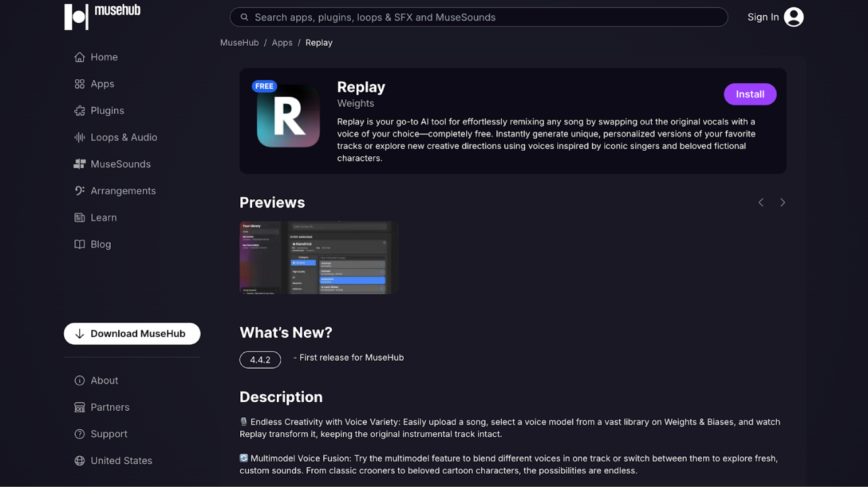Click the Learn newspaper icon
The image size is (868, 487).
(79, 217)
